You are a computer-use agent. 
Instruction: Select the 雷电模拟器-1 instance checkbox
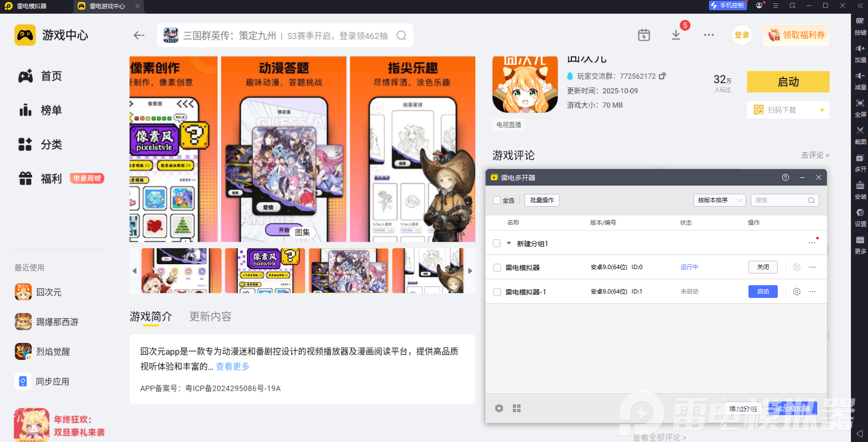coord(497,292)
